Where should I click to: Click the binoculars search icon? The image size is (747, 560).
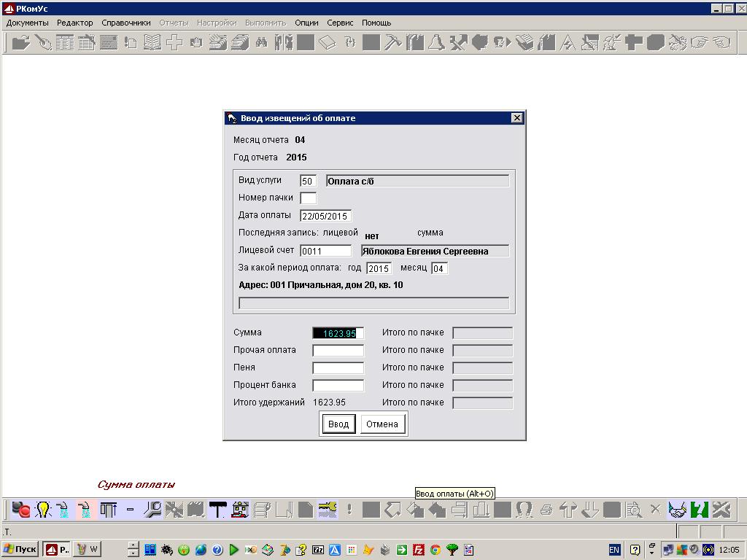tap(261, 42)
